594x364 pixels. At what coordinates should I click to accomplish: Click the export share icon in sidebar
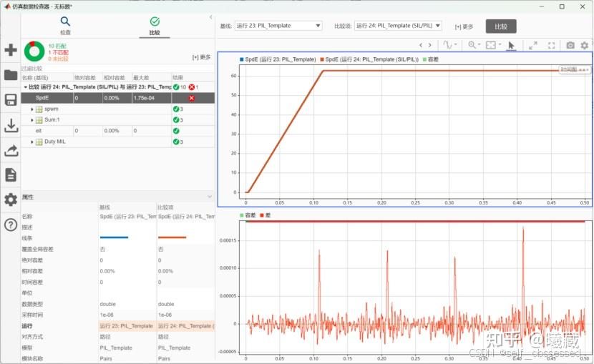[x=11, y=150]
